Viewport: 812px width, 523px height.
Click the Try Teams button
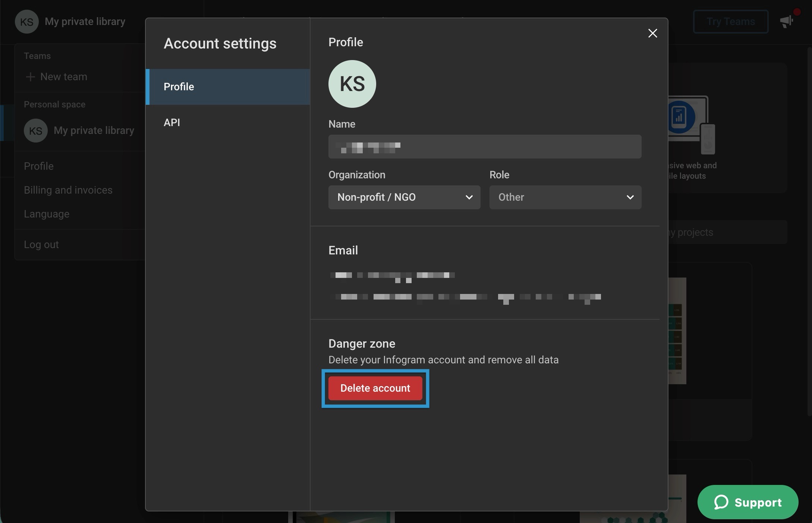coord(730,21)
